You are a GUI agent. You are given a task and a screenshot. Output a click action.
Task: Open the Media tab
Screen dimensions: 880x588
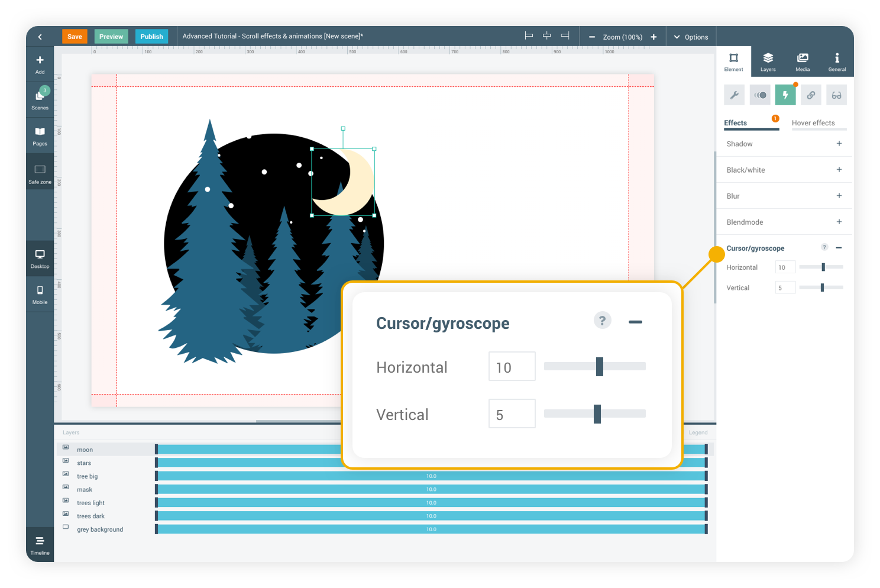803,62
